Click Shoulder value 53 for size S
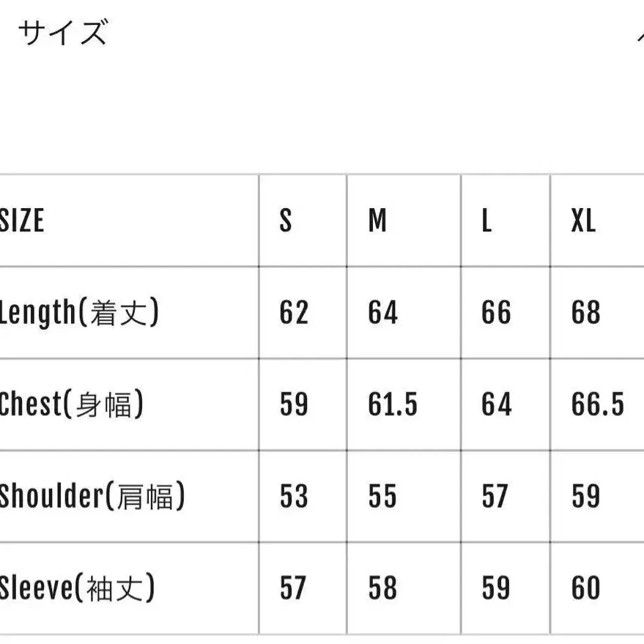 pyautogui.click(x=294, y=496)
